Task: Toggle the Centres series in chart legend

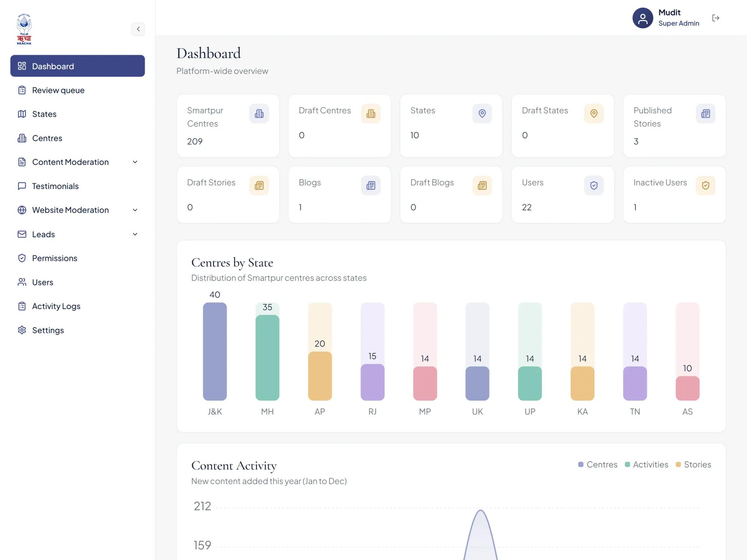Action: 598,464
